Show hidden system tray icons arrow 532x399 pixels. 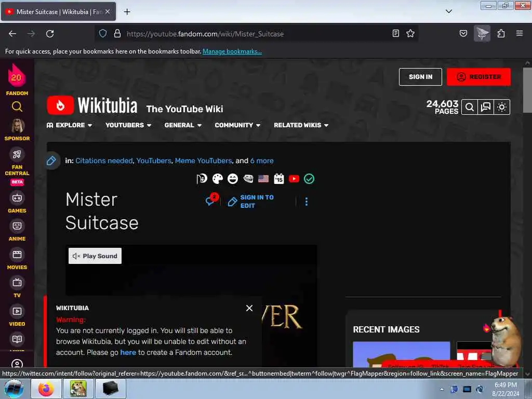442,389
